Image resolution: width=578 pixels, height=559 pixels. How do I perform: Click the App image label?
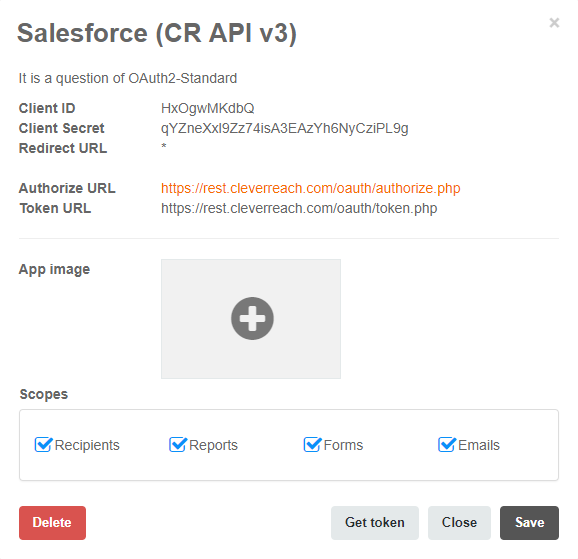pos(54,270)
